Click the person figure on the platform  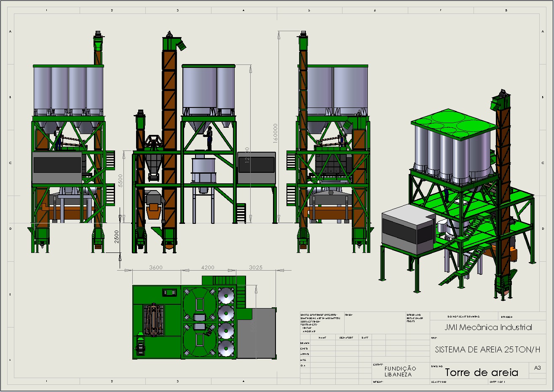pyautogui.click(x=209, y=138)
